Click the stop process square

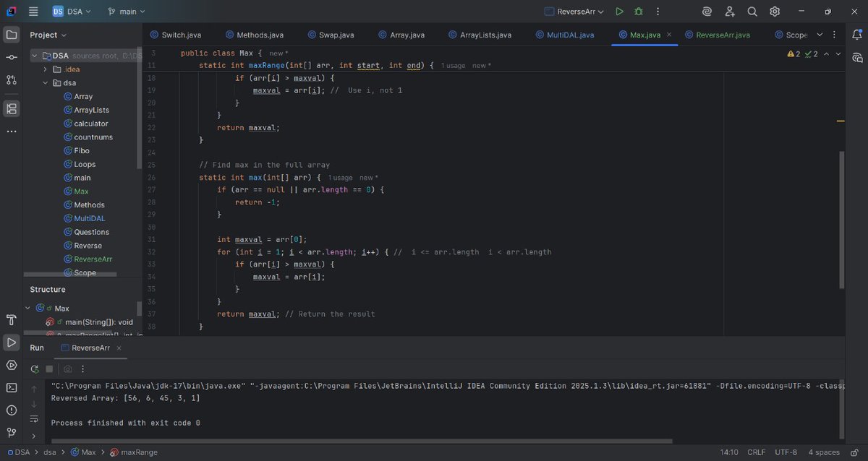pos(49,369)
